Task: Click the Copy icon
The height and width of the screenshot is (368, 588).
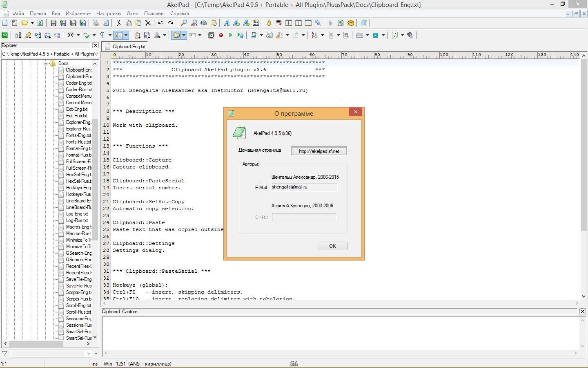Action: (129, 23)
